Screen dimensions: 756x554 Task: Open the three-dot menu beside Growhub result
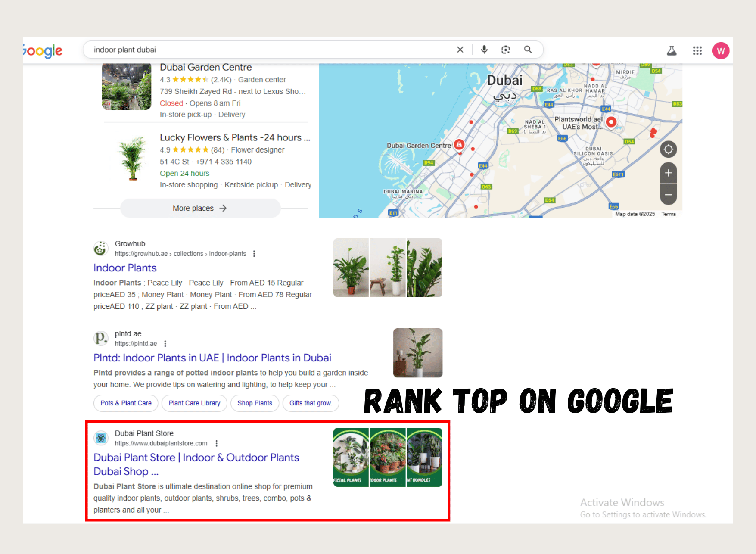point(255,254)
